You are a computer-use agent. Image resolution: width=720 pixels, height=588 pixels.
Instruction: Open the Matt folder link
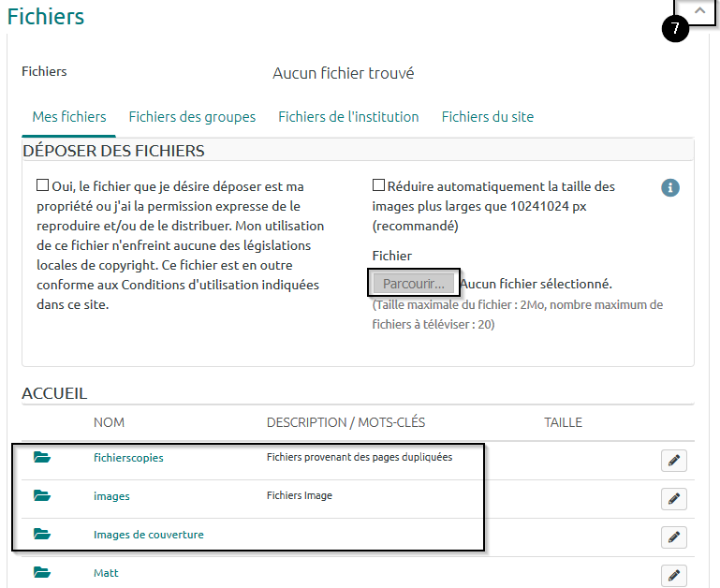(106, 572)
